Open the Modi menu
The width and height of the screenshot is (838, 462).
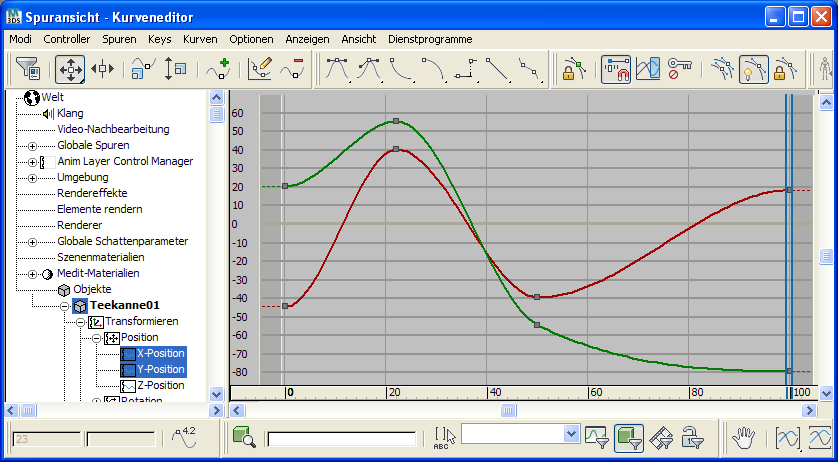click(x=21, y=39)
